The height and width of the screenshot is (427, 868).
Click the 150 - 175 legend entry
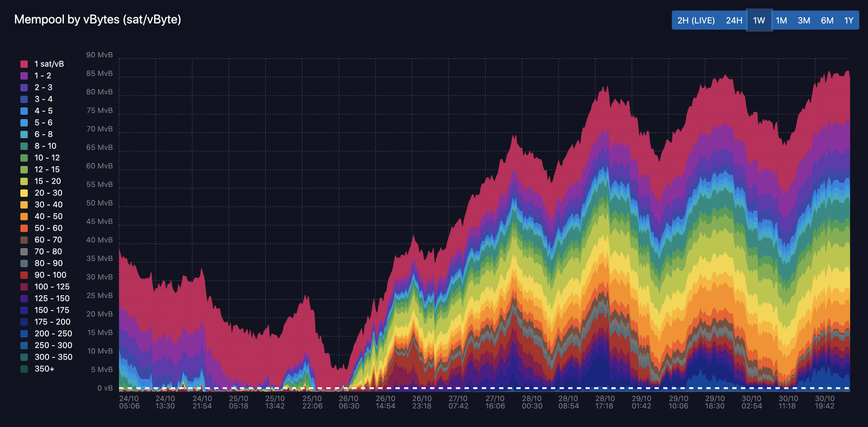tap(45, 310)
